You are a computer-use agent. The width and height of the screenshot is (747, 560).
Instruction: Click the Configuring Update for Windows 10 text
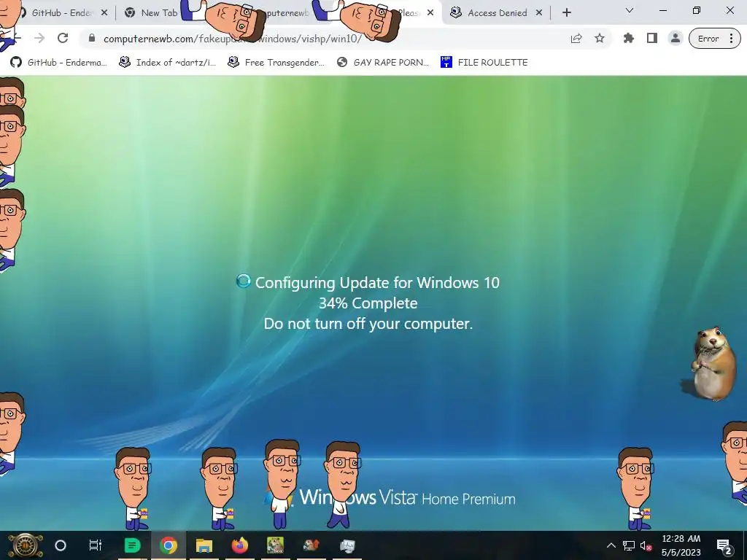[377, 282]
